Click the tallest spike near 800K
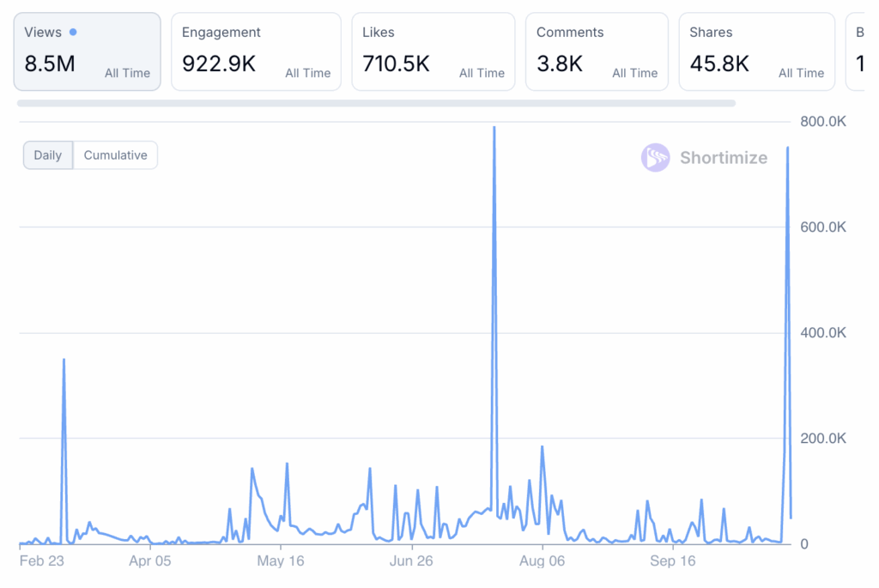This screenshot has width=879, height=588. [x=494, y=128]
